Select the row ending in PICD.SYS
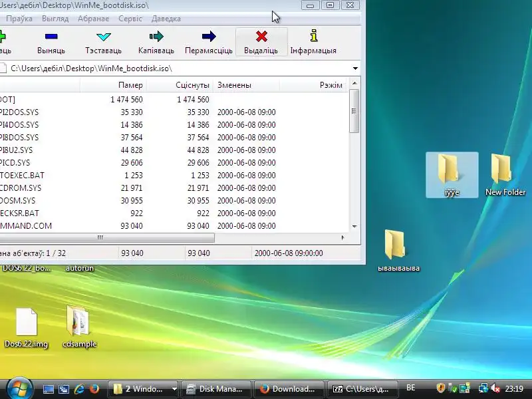This screenshot has height=399, width=532. [x=174, y=163]
